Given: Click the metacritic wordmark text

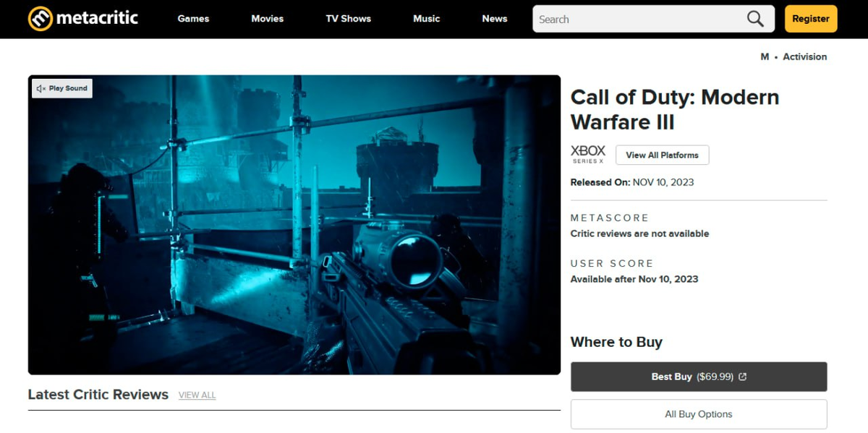Looking at the screenshot, I should 97,18.
